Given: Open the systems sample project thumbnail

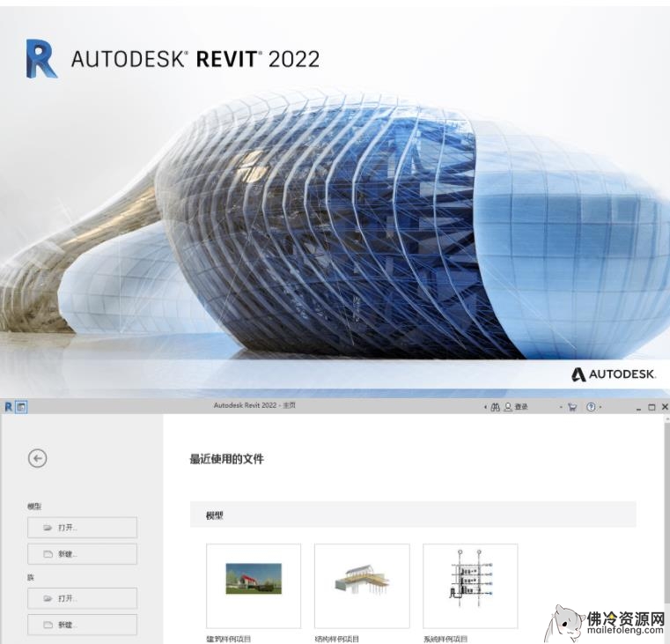Looking at the screenshot, I should click(470, 585).
